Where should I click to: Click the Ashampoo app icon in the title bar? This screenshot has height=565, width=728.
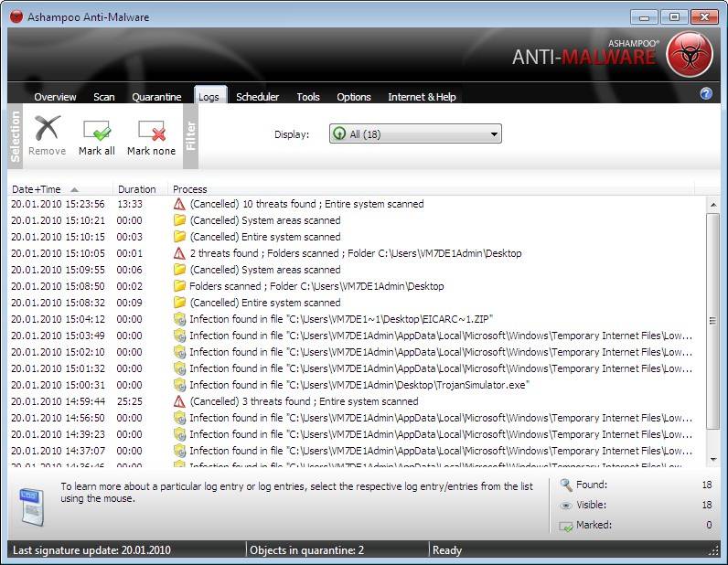[16, 16]
